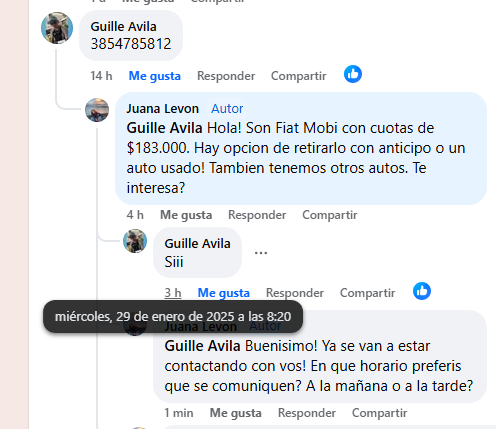The image size is (496, 429).
Task: Toggle Me gusta on the 14 h comment
Action: pos(155,76)
